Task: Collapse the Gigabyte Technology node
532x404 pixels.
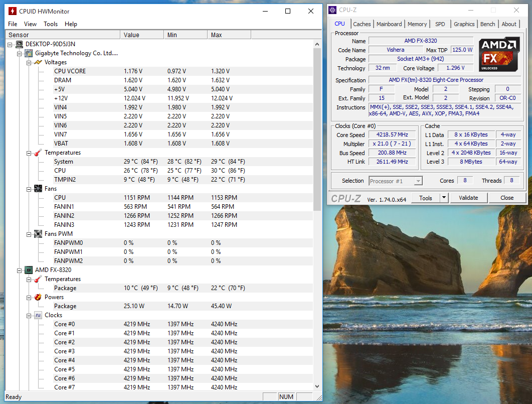Action: pyautogui.click(x=20, y=54)
